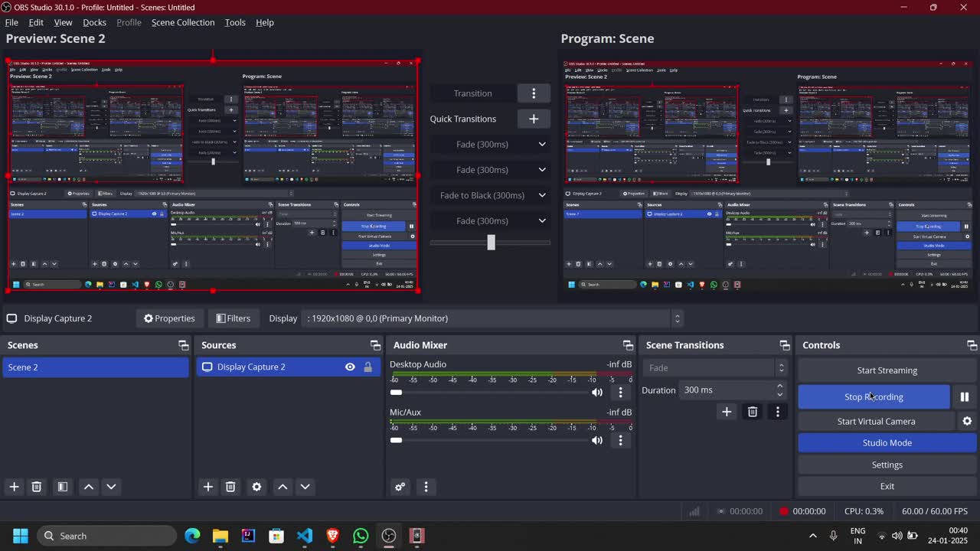Expand last Fade (300ms) quick transition dropdown
The image size is (980, 551).
click(x=542, y=220)
